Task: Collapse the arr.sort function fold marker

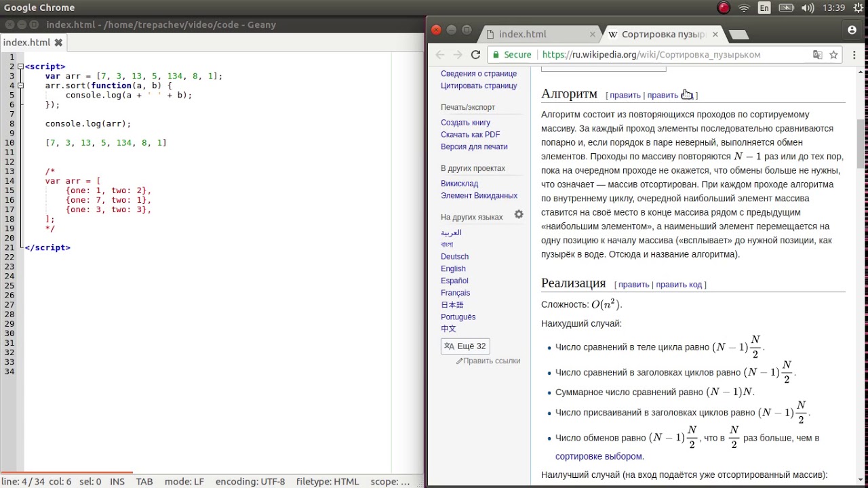Action: point(20,85)
